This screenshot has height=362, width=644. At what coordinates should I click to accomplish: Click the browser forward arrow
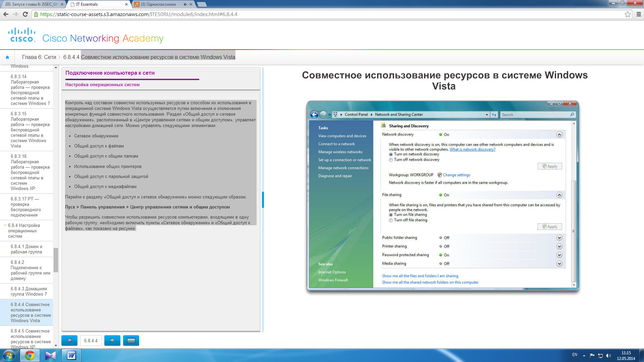pyautogui.click(x=15, y=14)
